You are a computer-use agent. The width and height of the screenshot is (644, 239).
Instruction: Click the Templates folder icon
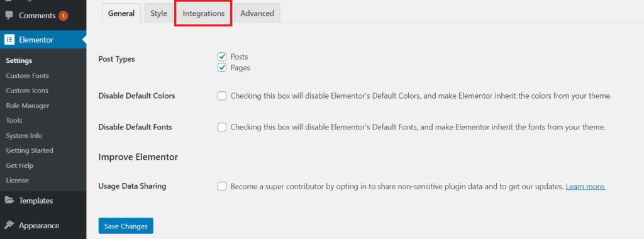[x=9, y=201]
